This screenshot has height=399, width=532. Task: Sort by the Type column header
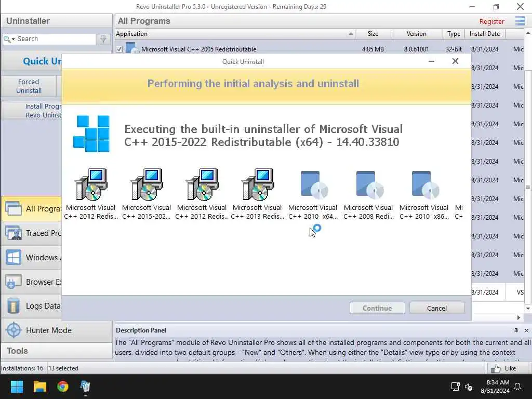[454, 34]
